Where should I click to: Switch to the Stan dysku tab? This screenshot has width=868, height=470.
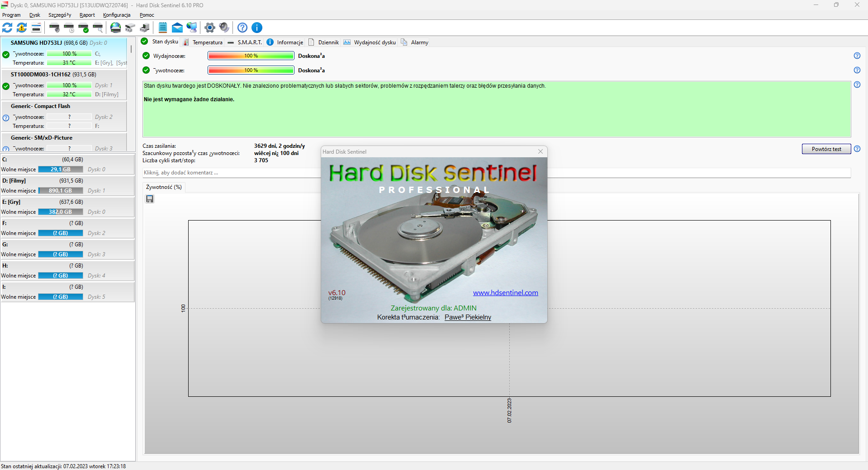tap(160, 42)
